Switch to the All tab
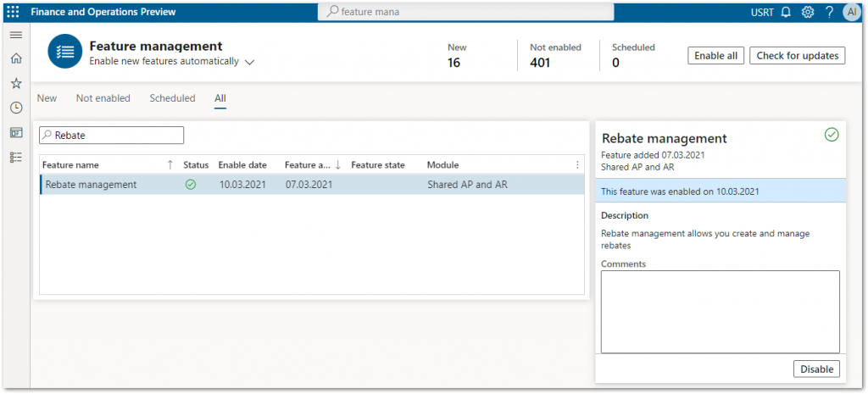The image size is (868, 394). (x=220, y=98)
